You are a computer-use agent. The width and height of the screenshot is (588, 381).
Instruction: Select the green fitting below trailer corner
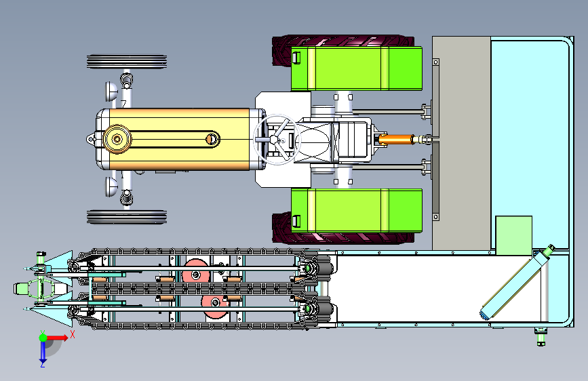tap(541, 336)
